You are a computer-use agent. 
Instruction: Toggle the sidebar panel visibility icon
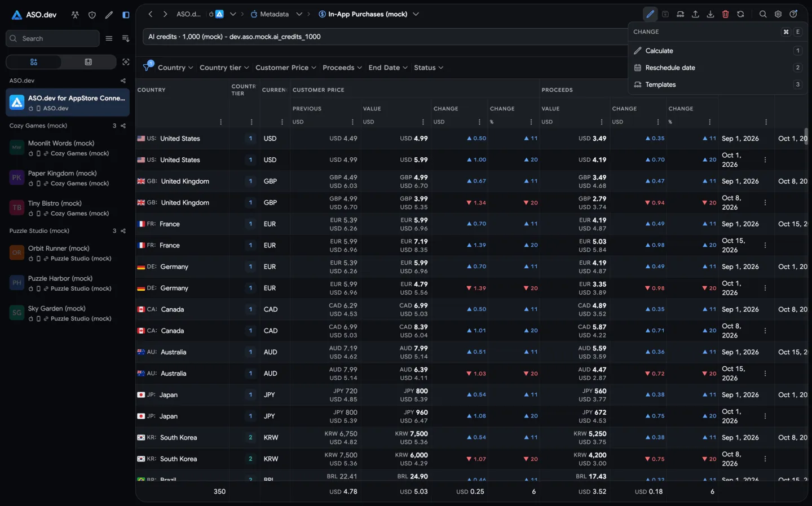click(126, 15)
